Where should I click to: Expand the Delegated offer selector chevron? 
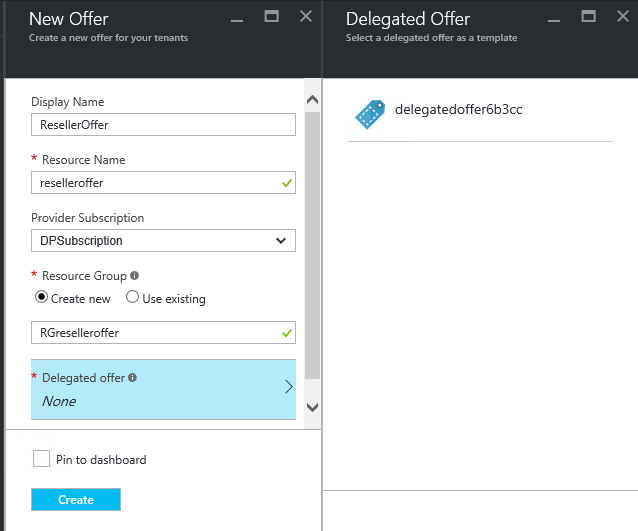click(288, 387)
